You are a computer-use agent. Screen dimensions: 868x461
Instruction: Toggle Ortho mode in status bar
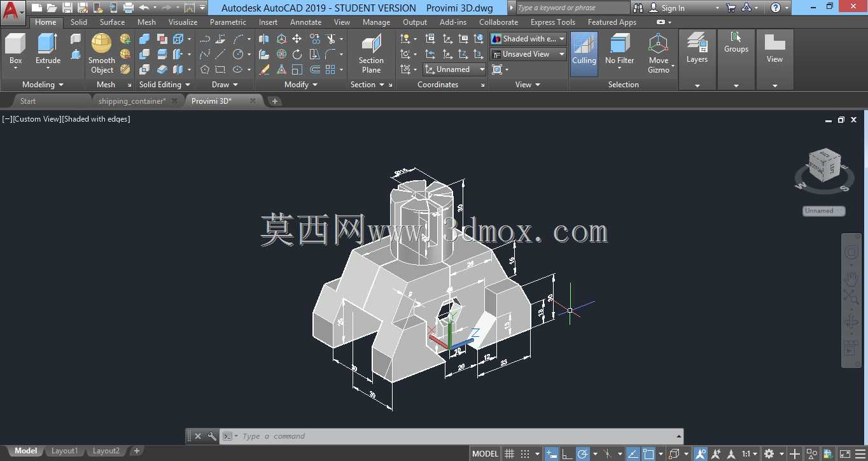coord(567,453)
